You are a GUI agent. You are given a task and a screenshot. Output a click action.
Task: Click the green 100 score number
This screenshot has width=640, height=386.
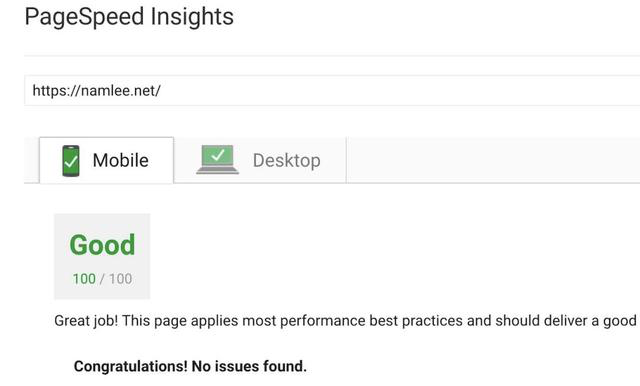[84, 279]
